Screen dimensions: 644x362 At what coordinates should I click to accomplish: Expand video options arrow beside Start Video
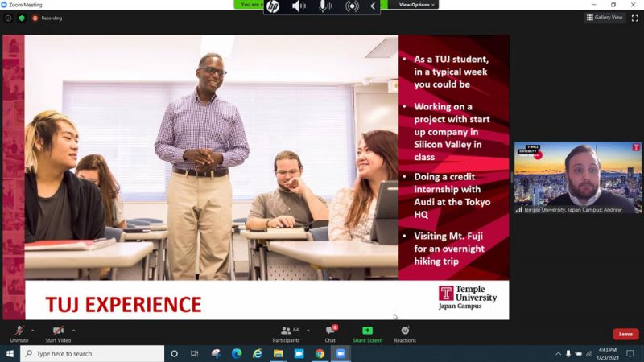point(74,331)
